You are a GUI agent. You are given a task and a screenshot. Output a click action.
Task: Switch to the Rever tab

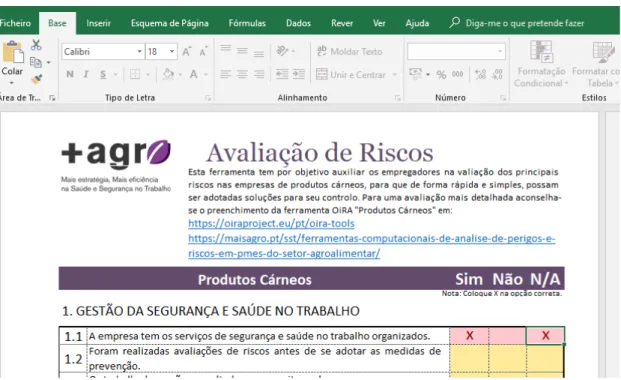(x=342, y=23)
